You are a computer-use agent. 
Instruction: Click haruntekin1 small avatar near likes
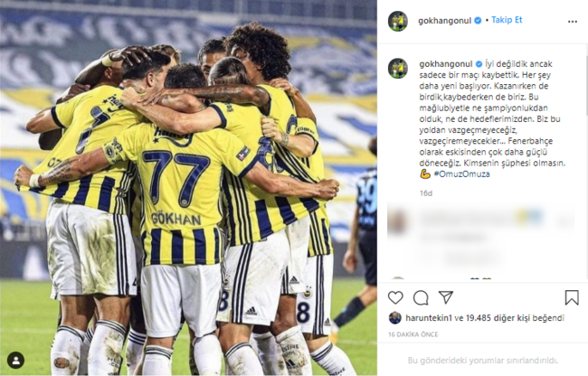tap(395, 318)
